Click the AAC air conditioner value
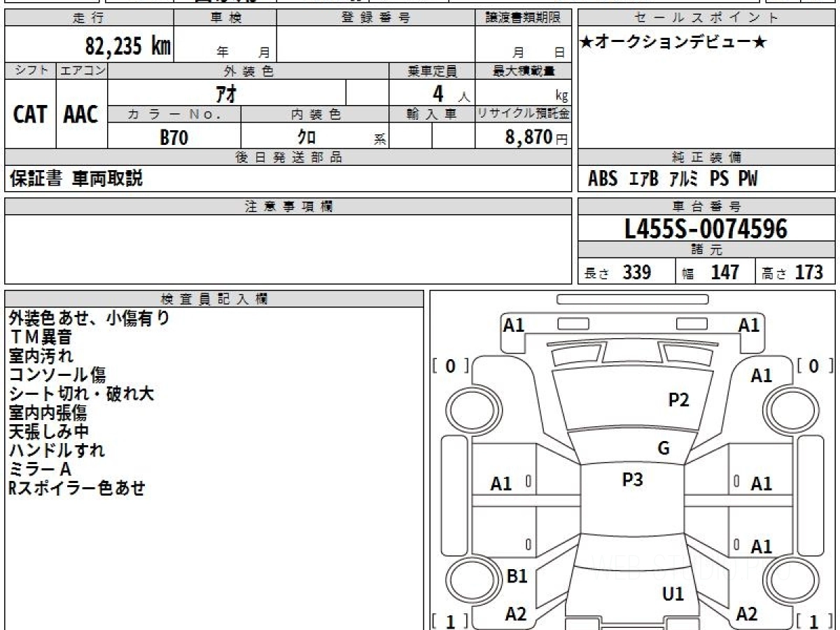Image resolution: width=840 pixels, height=630 pixels. click(81, 114)
